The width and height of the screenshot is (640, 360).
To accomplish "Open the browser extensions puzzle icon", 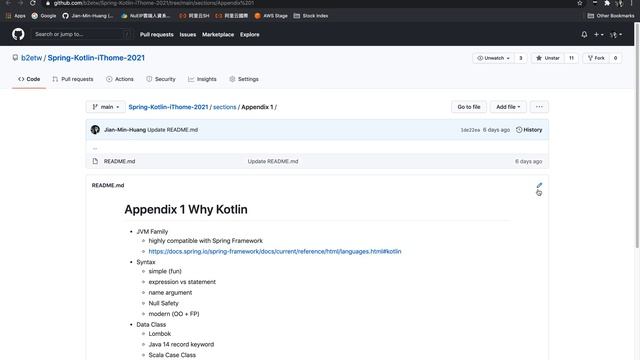I will point(607,3).
